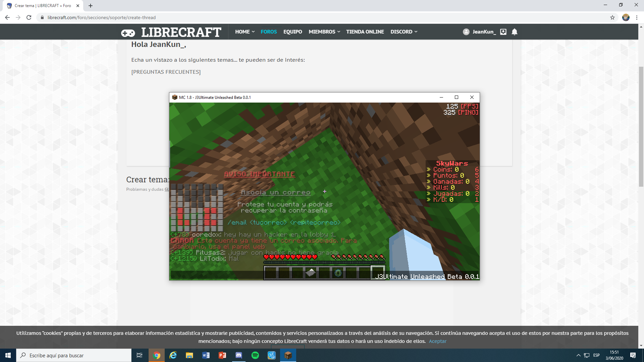644x362 pixels.
Task: Open Chrome three-dot menu
Action: pyautogui.click(x=637, y=17)
